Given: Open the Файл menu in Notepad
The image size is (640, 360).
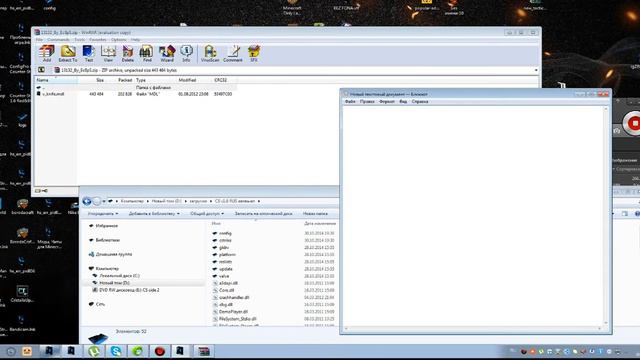Looking at the screenshot, I should tap(350, 101).
